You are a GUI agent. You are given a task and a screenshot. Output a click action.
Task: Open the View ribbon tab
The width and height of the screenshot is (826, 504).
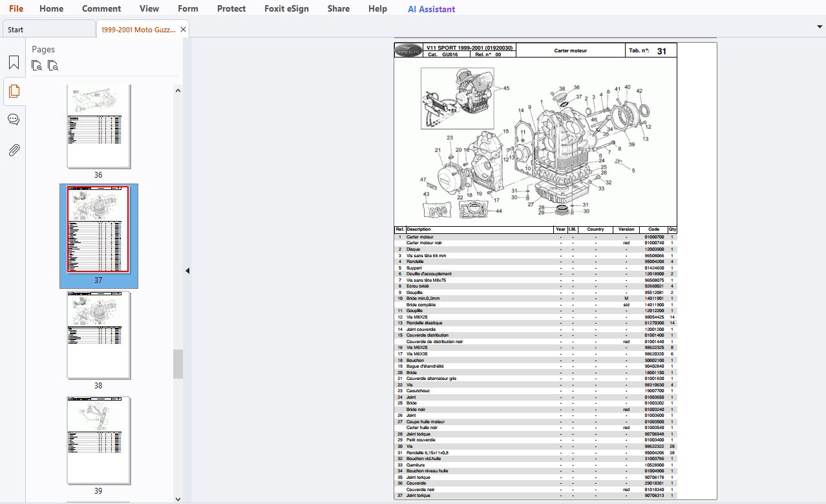149,8
